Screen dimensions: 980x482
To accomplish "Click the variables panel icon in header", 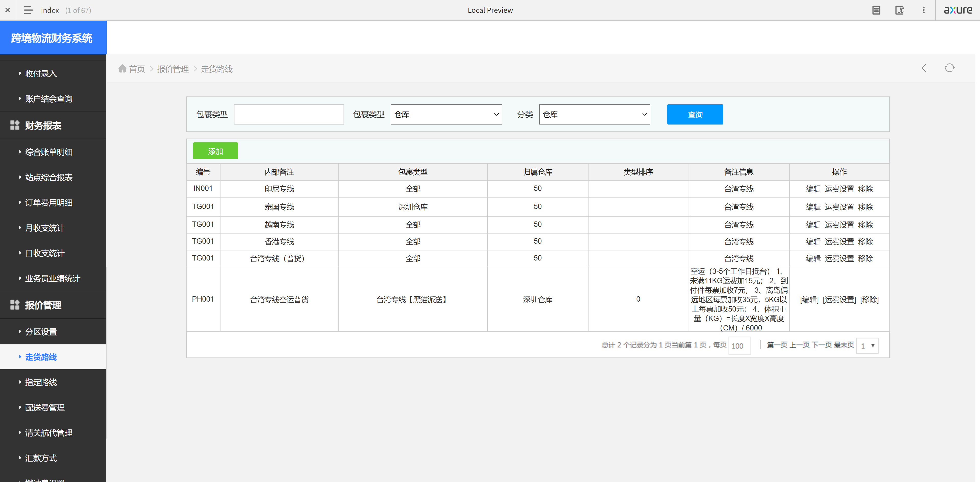I will click(899, 10).
